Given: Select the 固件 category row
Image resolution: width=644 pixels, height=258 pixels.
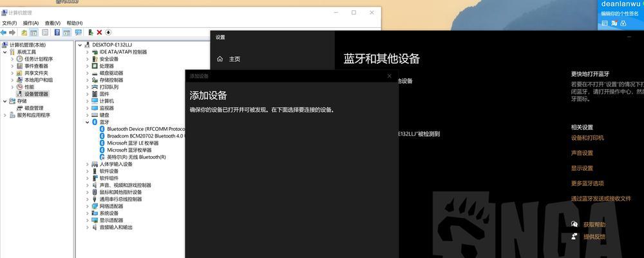Looking at the screenshot, I should coord(100,94).
